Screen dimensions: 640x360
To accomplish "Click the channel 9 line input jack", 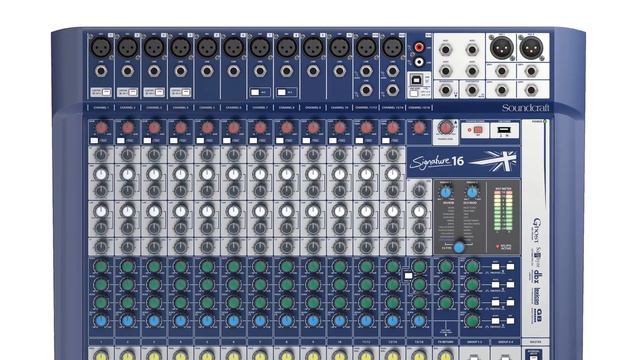I will point(313,71).
